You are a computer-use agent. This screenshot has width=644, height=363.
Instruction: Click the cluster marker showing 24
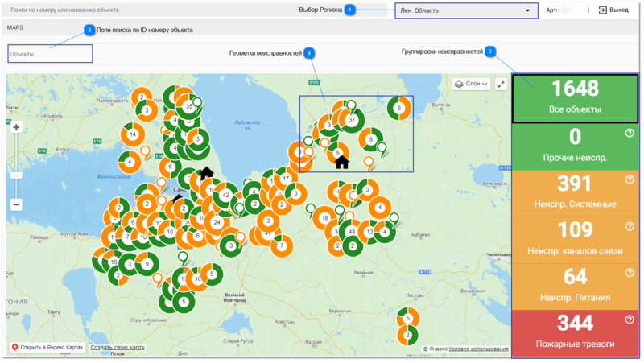pos(217,223)
